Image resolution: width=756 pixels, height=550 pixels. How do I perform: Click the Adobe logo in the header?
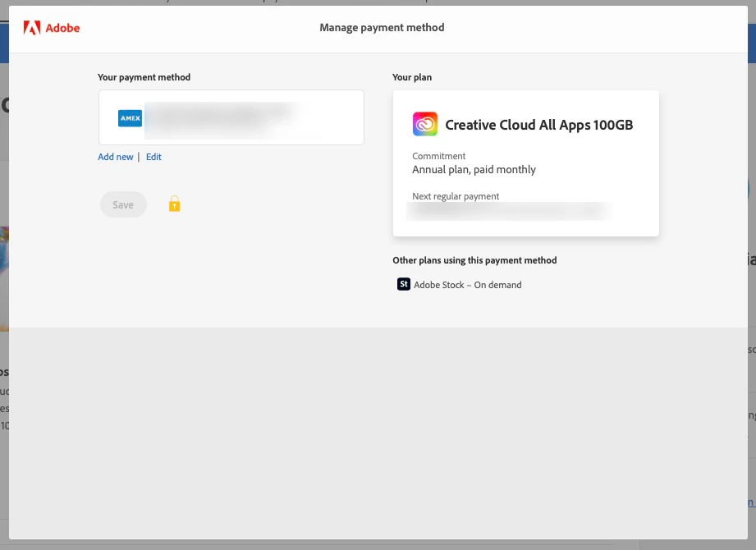[52, 28]
